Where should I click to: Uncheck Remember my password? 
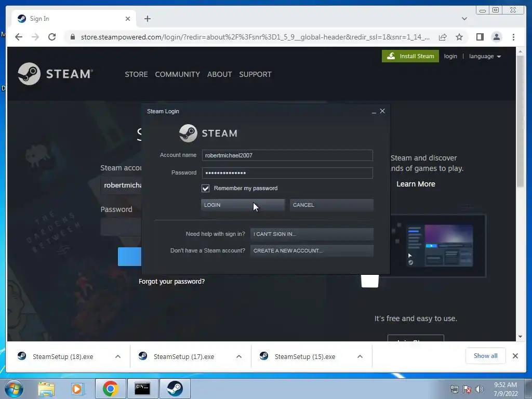click(206, 188)
